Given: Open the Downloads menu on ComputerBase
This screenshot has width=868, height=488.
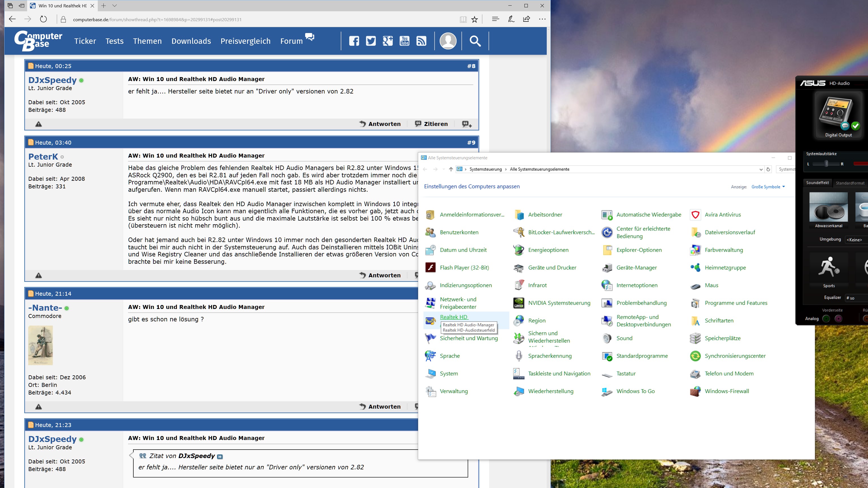Looking at the screenshot, I should pos(191,41).
